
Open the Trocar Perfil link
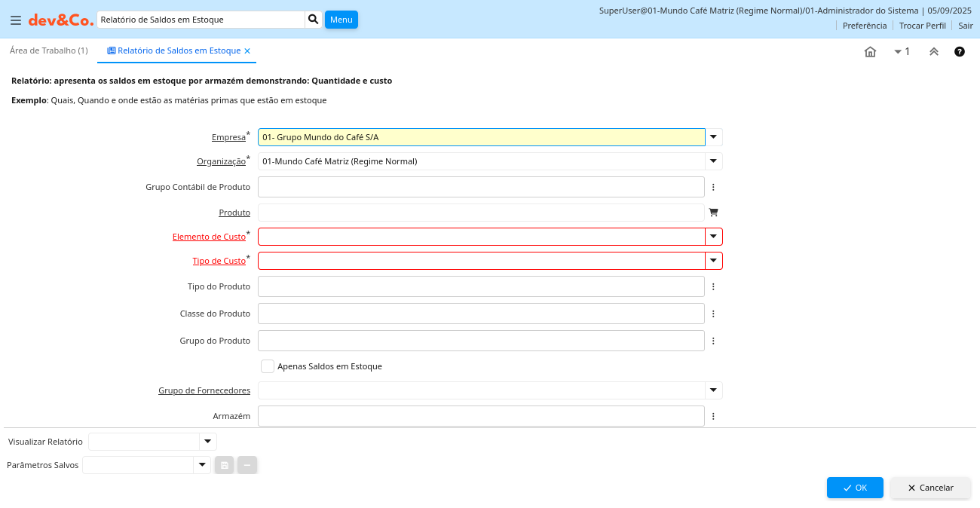coord(922,26)
